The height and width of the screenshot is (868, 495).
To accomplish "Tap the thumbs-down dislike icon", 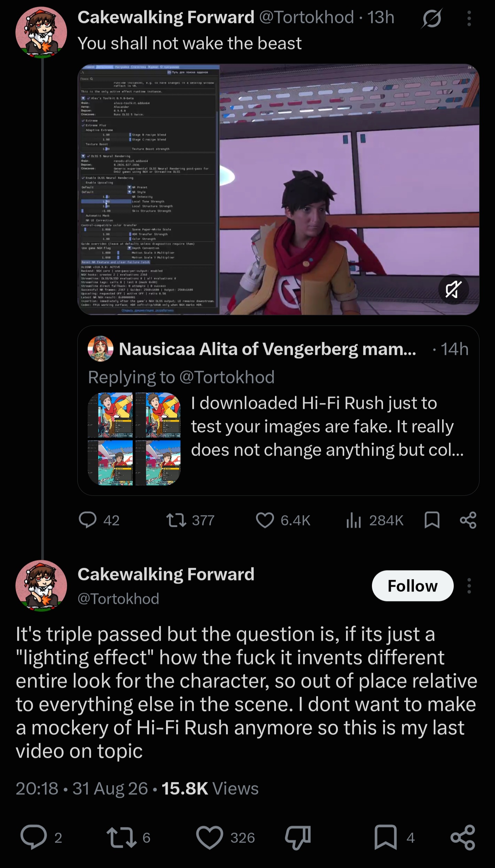I will click(298, 838).
